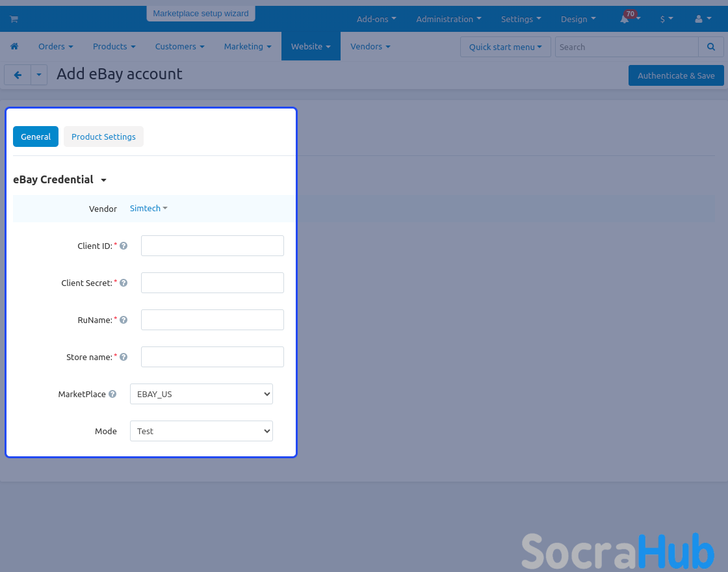Click the Client ID help icon
The height and width of the screenshot is (572, 728).
(x=123, y=246)
